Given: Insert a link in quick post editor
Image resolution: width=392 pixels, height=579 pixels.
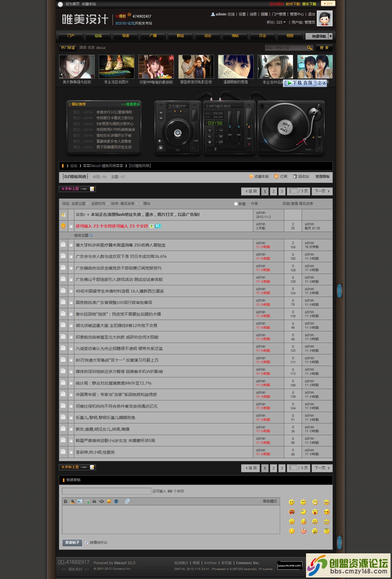Looking at the screenshot, I should (87, 501).
